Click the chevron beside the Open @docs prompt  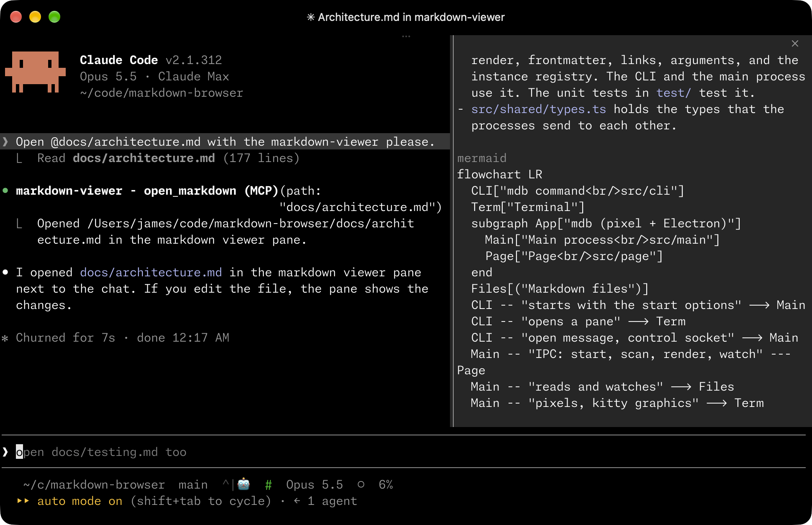pos(5,142)
